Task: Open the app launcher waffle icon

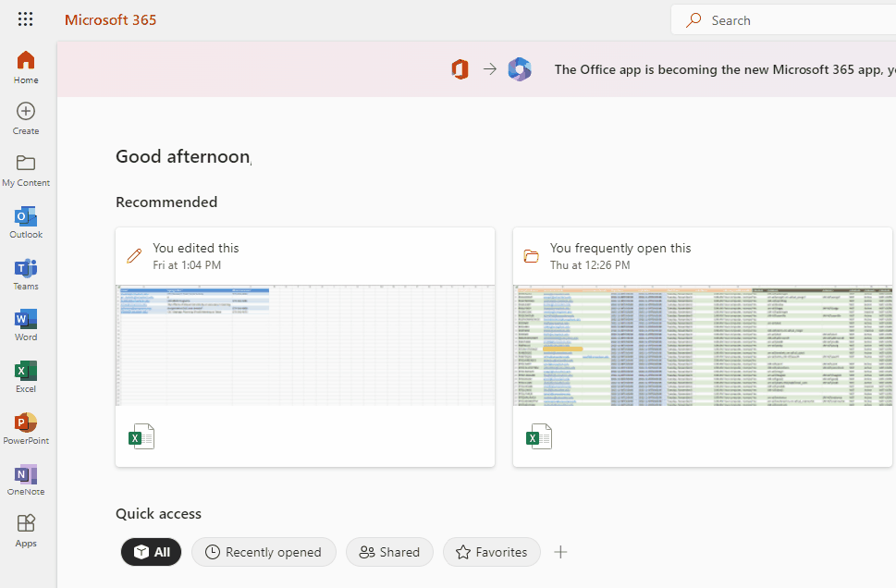Action: coord(25,19)
